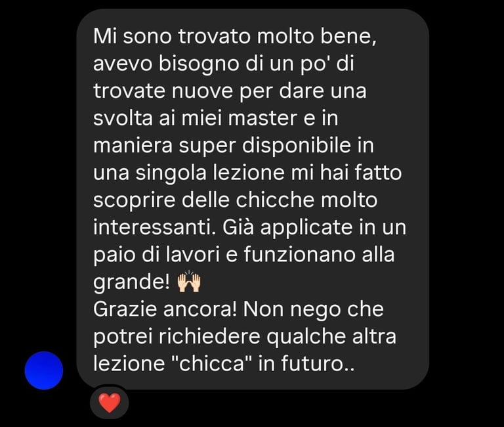
Task: Click the word 'chicche' in the message
Action: [275, 200]
